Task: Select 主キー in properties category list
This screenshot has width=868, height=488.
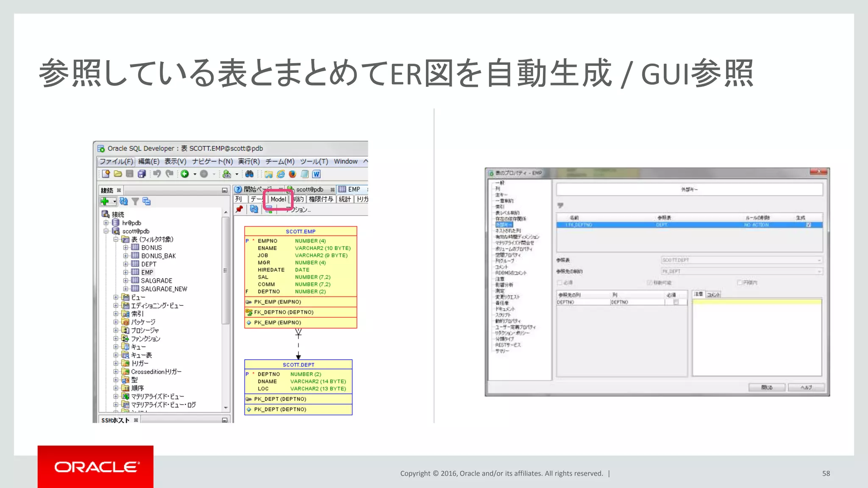Action: pyautogui.click(x=501, y=194)
